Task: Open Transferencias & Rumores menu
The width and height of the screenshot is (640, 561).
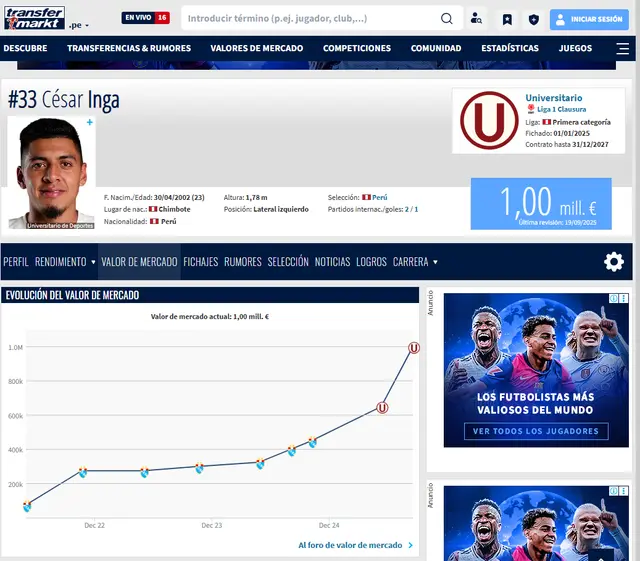Action: coord(129,48)
